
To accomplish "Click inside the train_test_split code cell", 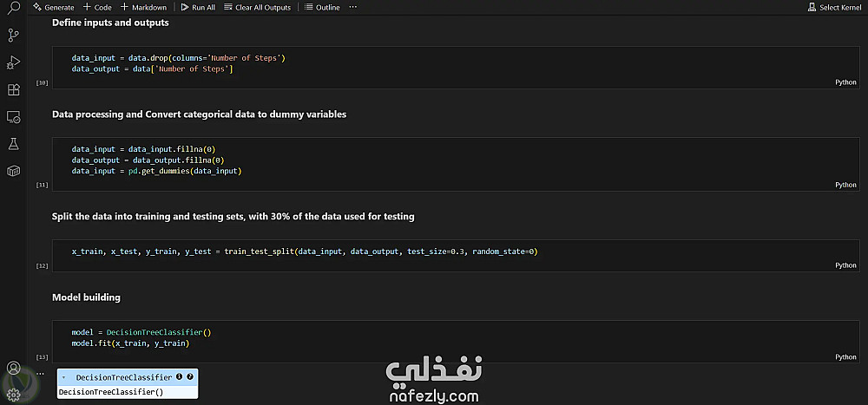I will [x=457, y=256].
